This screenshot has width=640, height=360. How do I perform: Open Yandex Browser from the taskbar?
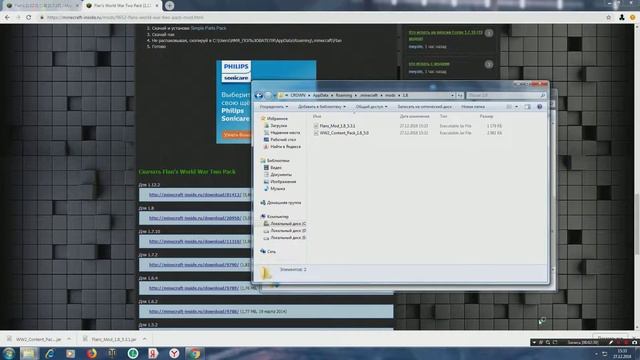(174, 353)
